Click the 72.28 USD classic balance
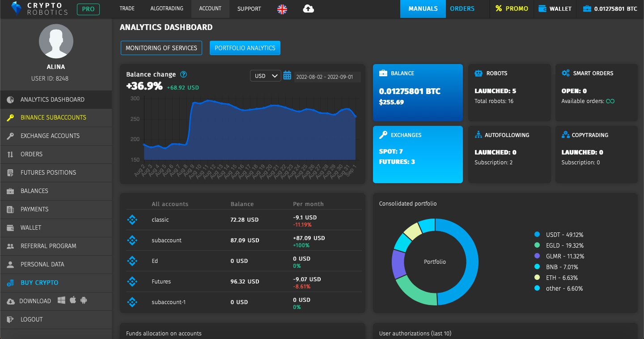Screen dimensions: 644x339 (x=245, y=220)
